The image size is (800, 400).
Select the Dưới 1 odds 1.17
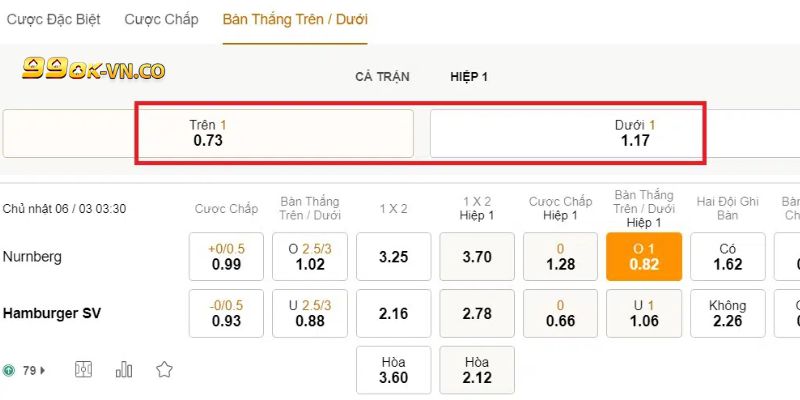click(635, 133)
